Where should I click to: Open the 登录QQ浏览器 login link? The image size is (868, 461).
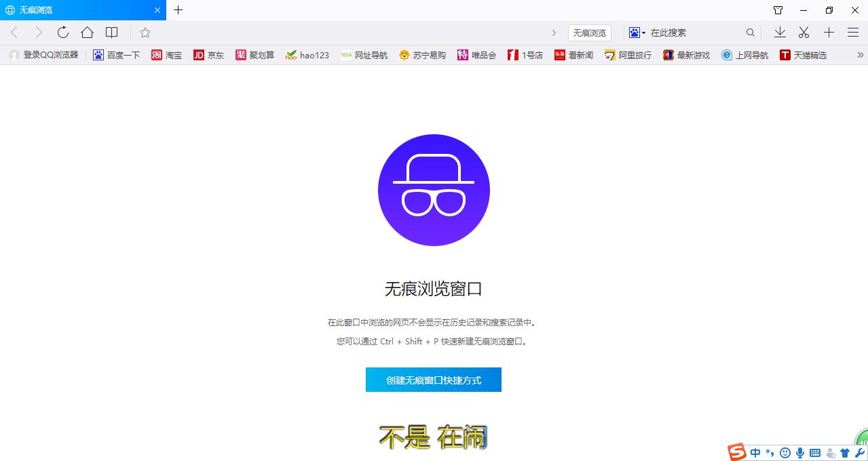coord(43,55)
